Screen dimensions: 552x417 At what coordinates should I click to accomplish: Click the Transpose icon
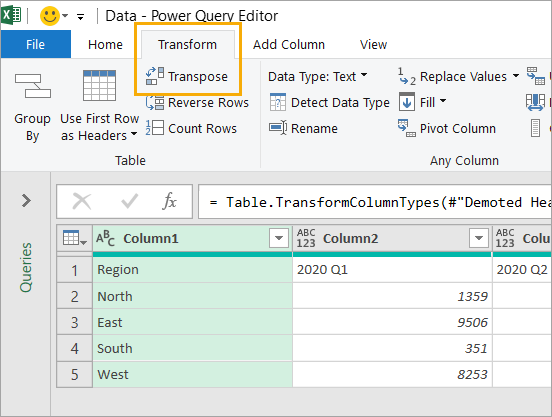click(x=155, y=76)
